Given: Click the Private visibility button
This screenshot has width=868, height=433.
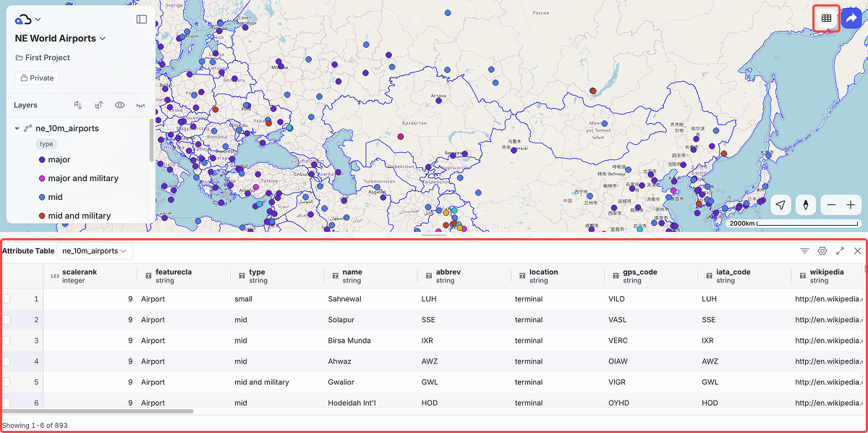Looking at the screenshot, I should point(36,77).
